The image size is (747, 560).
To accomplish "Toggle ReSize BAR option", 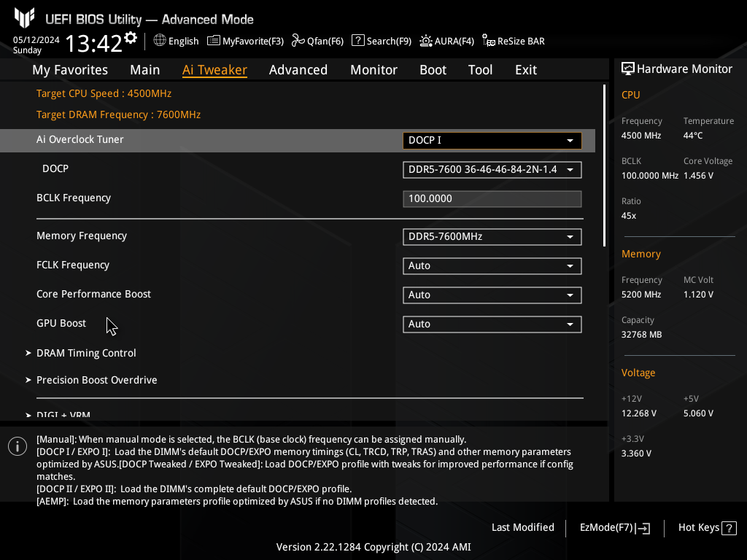I will [x=514, y=41].
